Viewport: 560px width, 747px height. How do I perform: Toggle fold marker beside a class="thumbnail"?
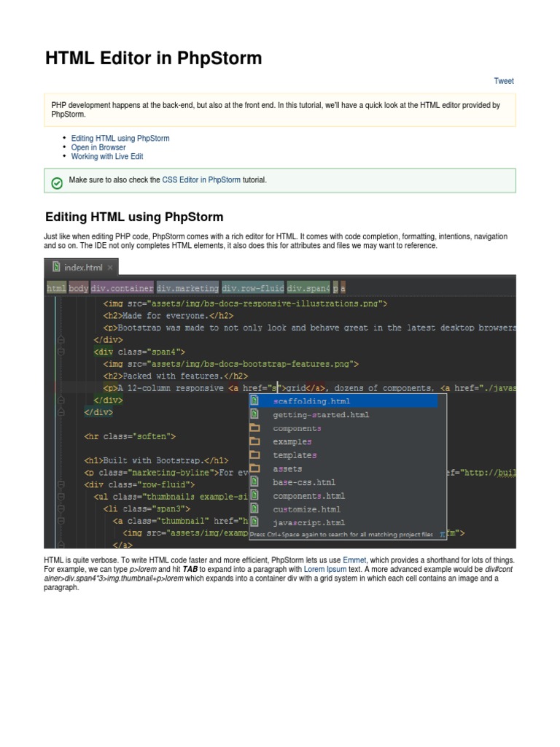point(61,521)
